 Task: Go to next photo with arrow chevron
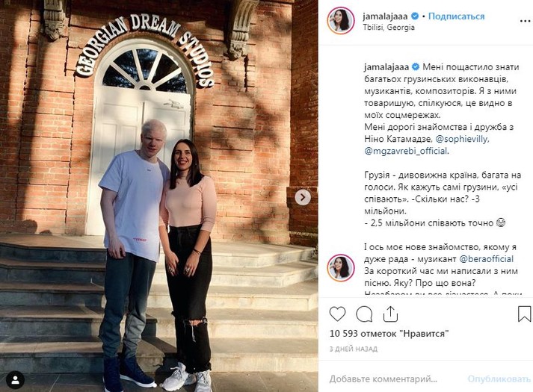click(x=303, y=197)
